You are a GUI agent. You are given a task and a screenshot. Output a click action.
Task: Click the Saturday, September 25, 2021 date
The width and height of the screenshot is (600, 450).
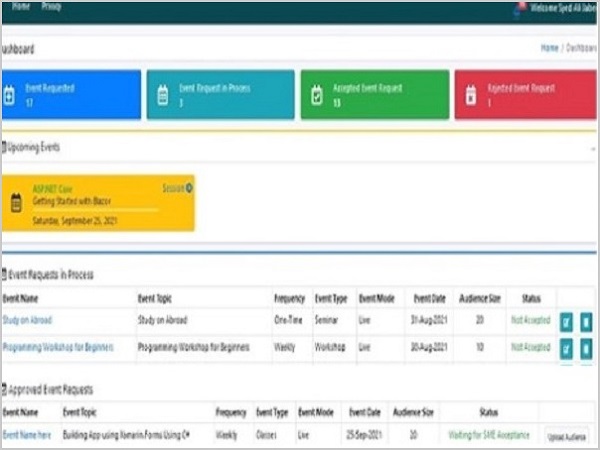pos(75,221)
